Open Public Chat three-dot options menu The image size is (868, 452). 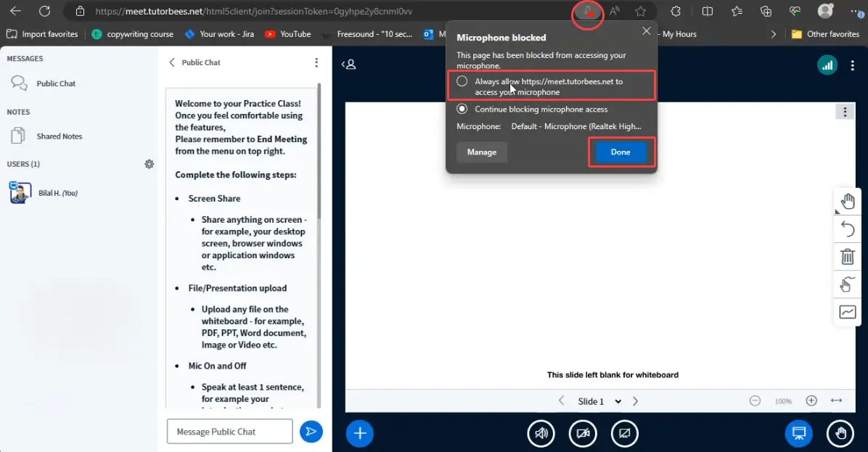click(x=316, y=63)
